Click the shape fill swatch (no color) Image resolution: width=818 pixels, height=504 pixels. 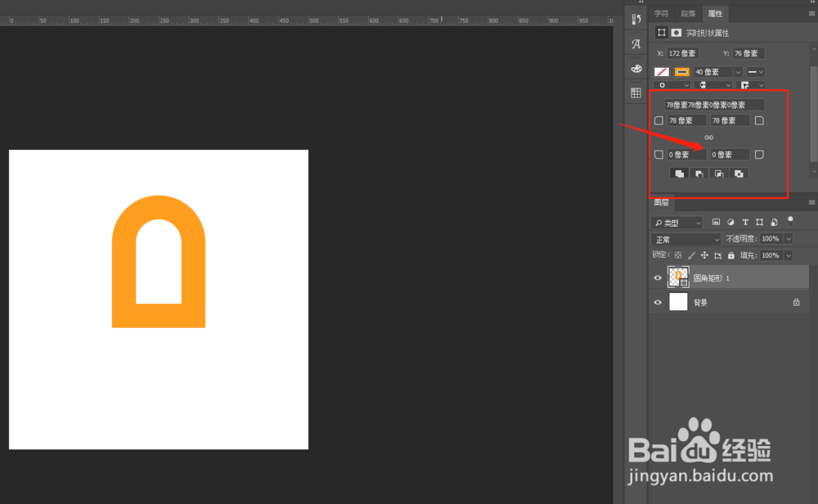(662, 72)
